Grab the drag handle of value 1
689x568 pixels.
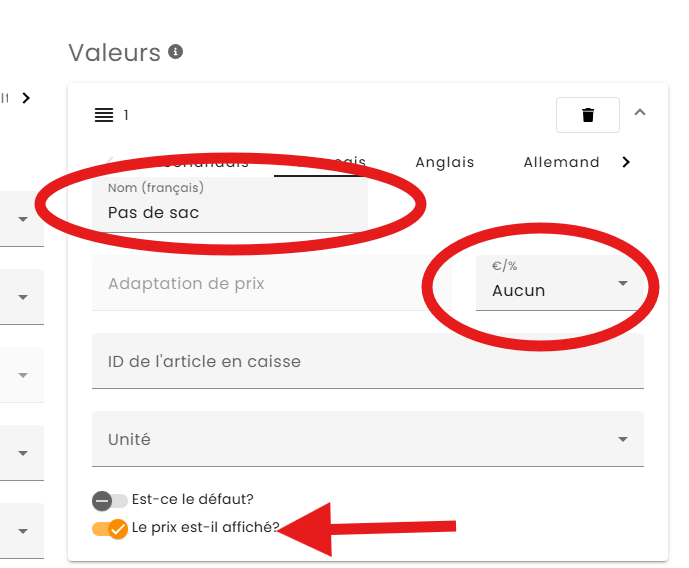click(104, 115)
